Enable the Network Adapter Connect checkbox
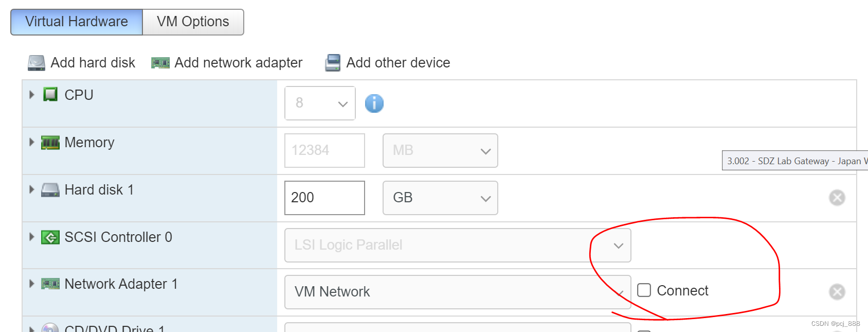The height and width of the screenshot is (332, 868). [x=644, y=290]
